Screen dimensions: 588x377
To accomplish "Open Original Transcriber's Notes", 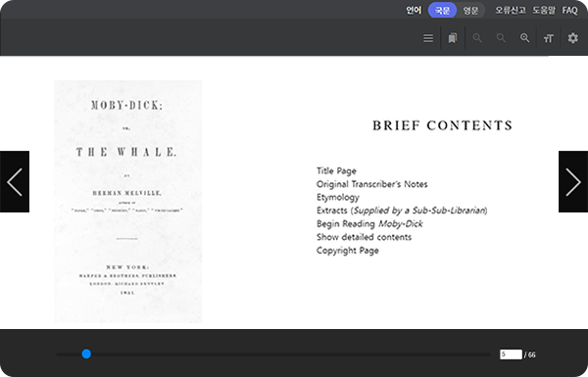I will [372, 184].
